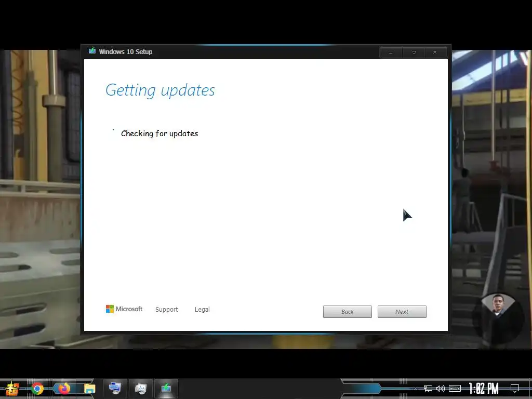Image resolution: width=532 pixels, height=399 pixels.
Task: Click the character portrait in game window
Action: (498, 305)
